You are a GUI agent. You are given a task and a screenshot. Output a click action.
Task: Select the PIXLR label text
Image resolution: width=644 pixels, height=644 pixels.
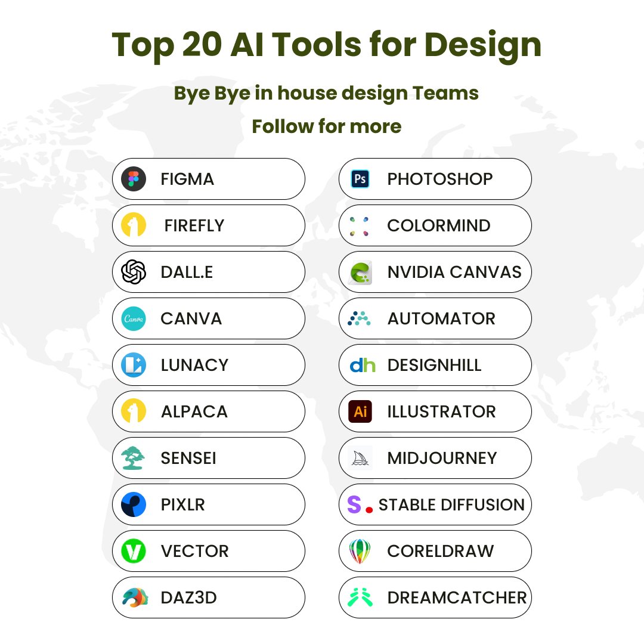(x=183, y=504)
